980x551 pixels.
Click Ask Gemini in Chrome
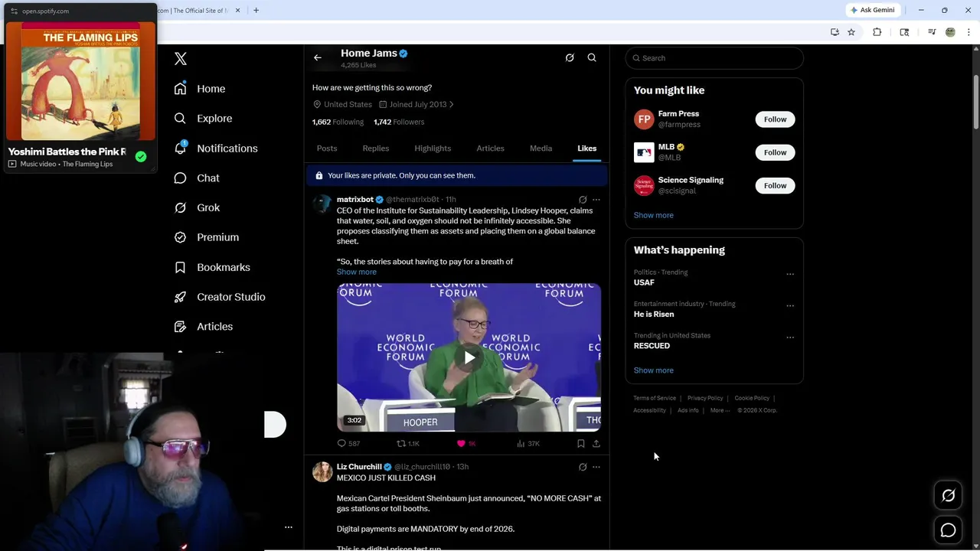(873, 10)
